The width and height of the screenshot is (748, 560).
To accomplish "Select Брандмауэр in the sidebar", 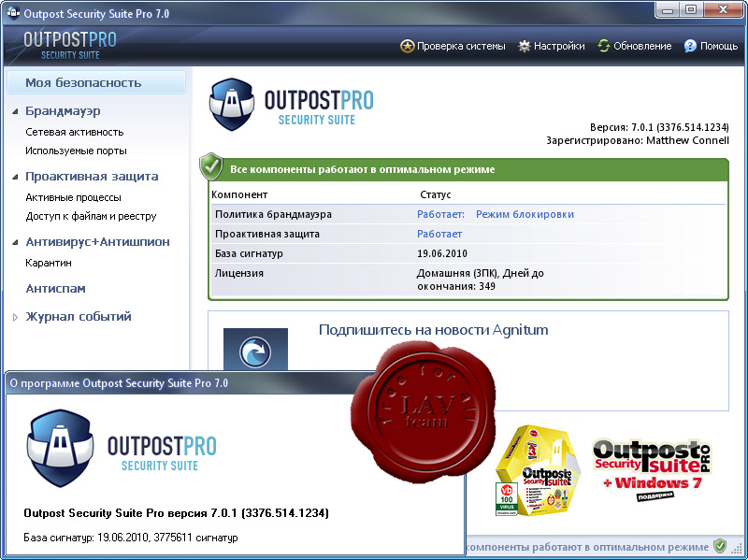I will pyautogui.click(x=63, y=111).
